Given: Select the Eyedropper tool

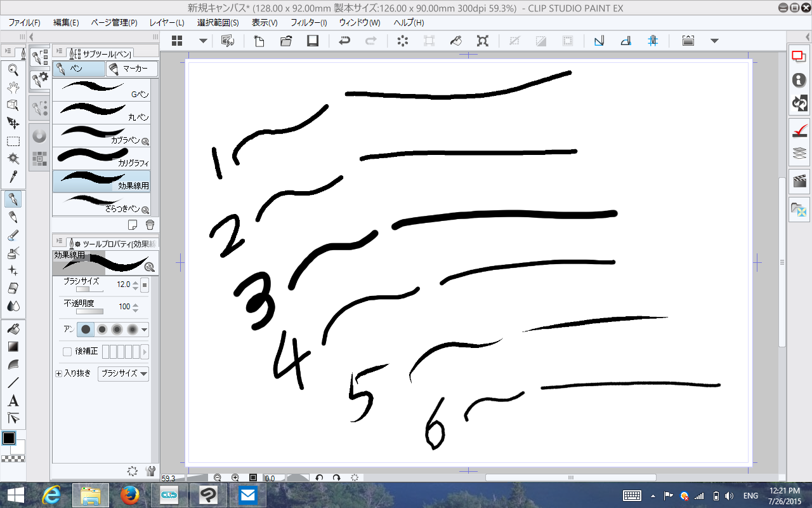Looking at the screenshot, I should point(13,177).
